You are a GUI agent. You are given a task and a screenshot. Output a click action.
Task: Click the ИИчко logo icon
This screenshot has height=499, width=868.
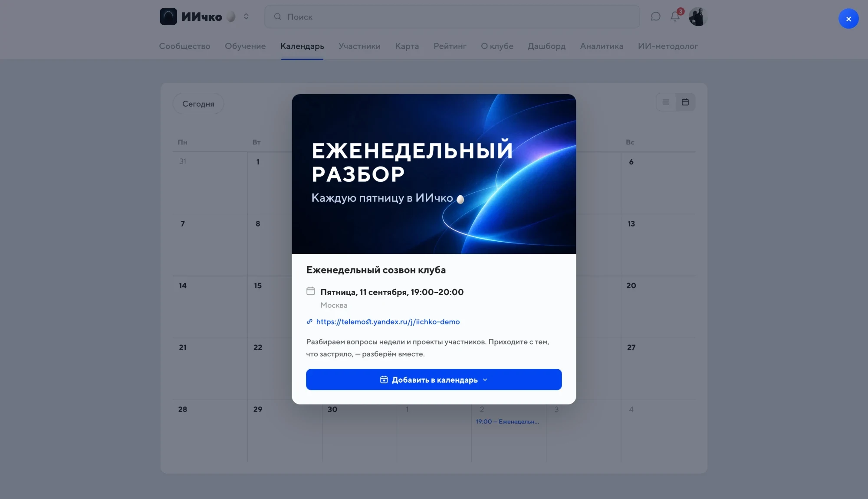point(168,16)
